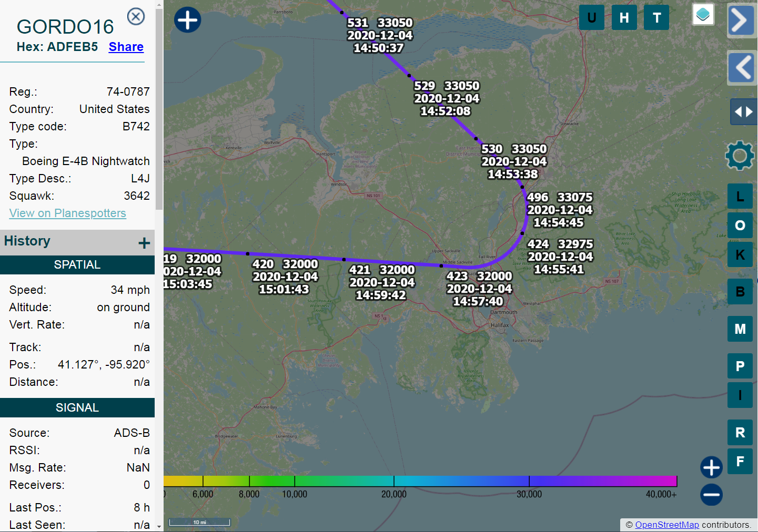Toggle the H map button
The height and width of the screenshot is (532, 758).
[x=624, y=17]
